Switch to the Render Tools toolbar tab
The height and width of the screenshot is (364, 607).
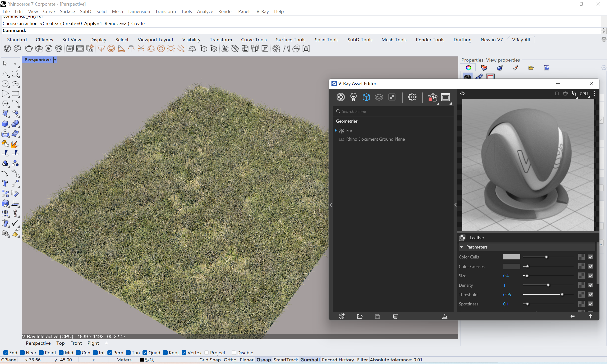coord(430,40)
